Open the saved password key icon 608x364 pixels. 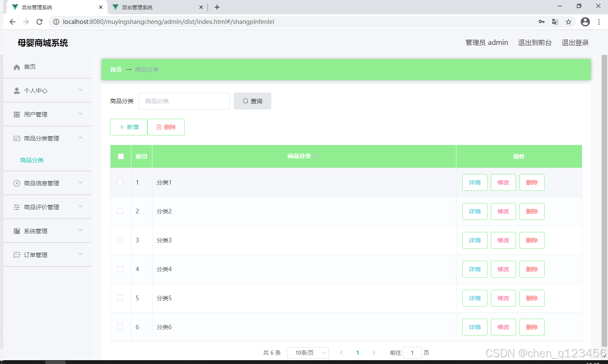[542, 22]
